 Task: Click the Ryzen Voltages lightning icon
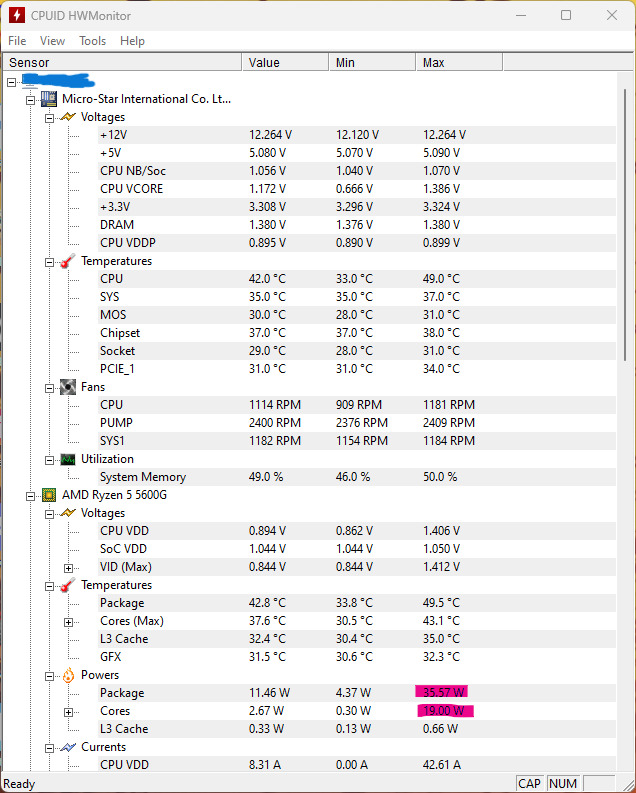(x=68, y=513)
